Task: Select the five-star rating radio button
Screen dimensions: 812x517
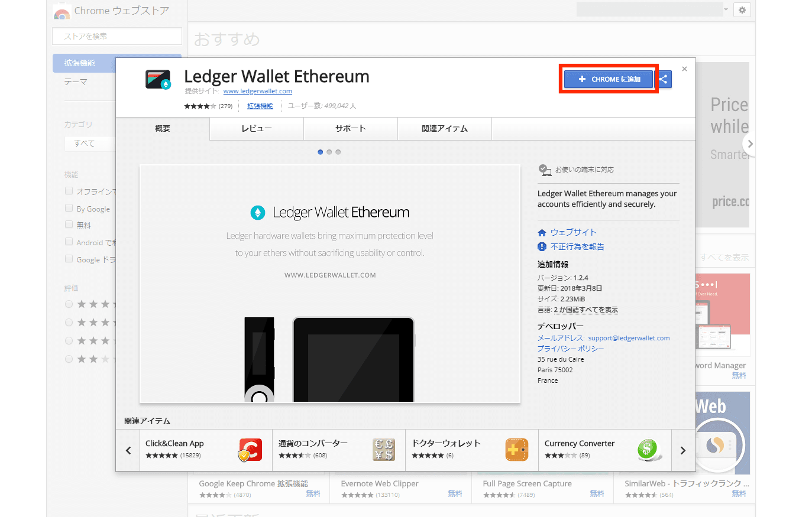Action: tap(69, 304)
